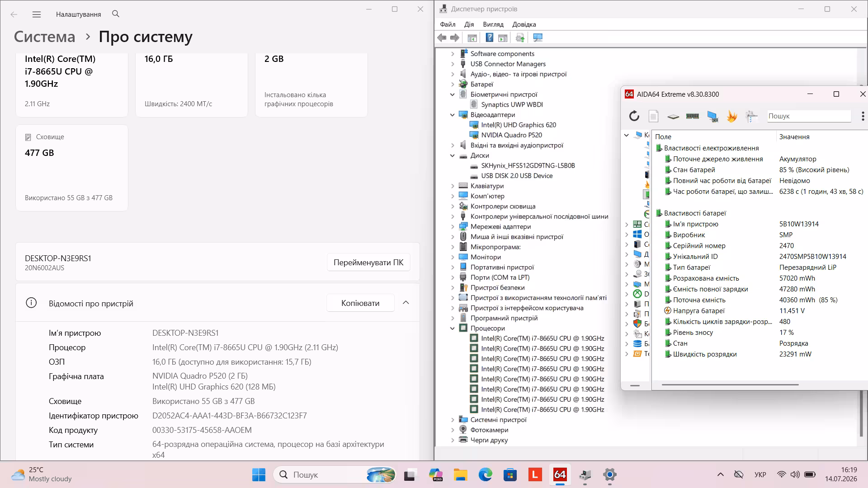Expand the Клавіатури node

[453, 186]
